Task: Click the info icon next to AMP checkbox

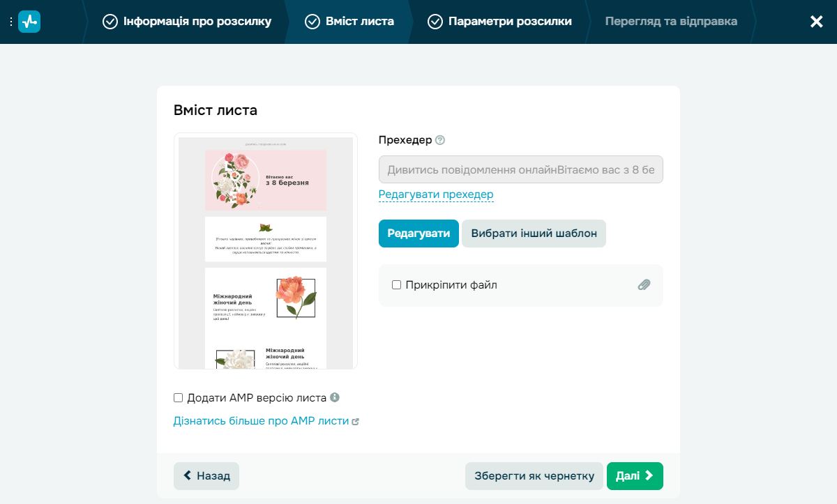Action: pos(335,397)
